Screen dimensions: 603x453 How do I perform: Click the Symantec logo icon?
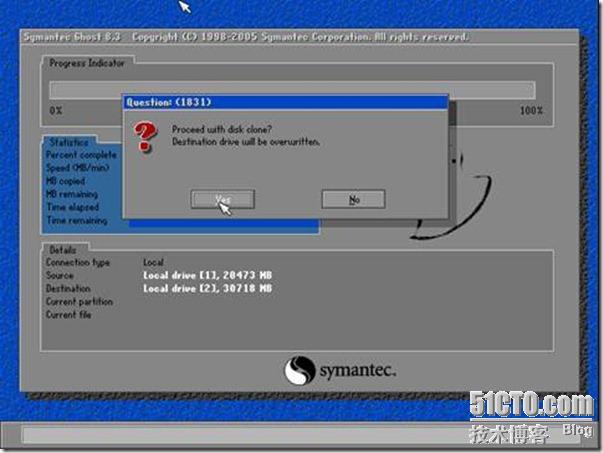tap(300, 370)
